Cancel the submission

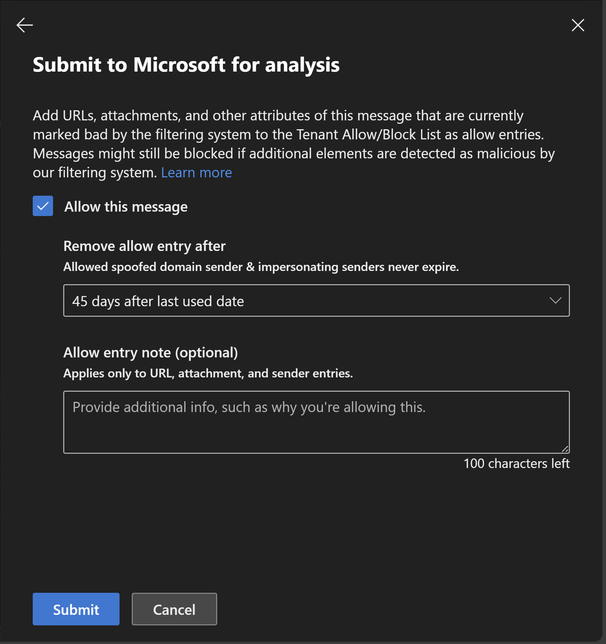[174, 609]
